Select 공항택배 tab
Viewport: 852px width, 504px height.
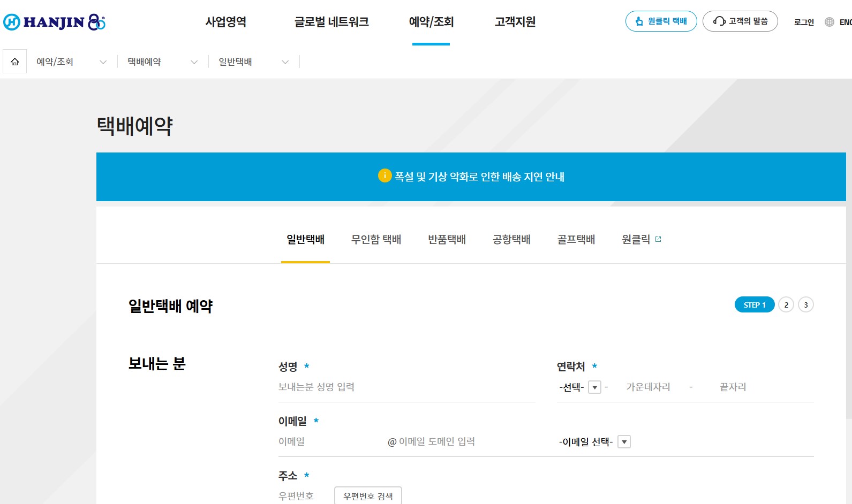click(511, 239)
